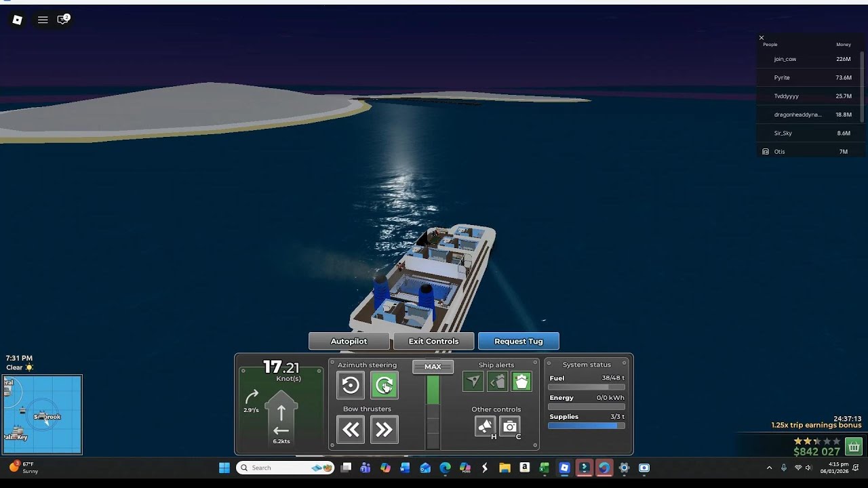
Task: Open Excel from taskbar
Action: pyautogui.click(x=544, y=468)
